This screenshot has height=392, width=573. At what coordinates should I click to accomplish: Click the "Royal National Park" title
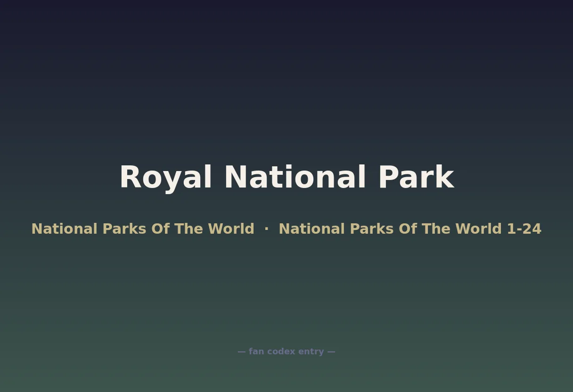pyautogui.click(x=286, y=178)
